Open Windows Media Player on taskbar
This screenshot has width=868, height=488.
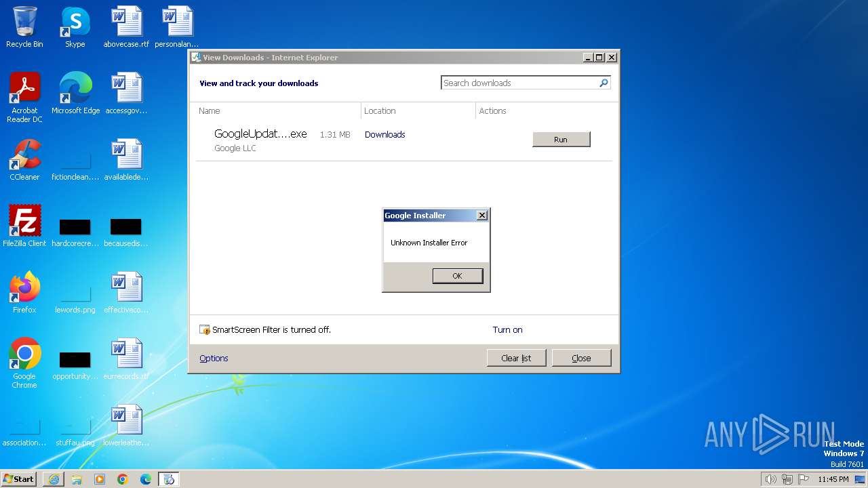coord(100,479)
